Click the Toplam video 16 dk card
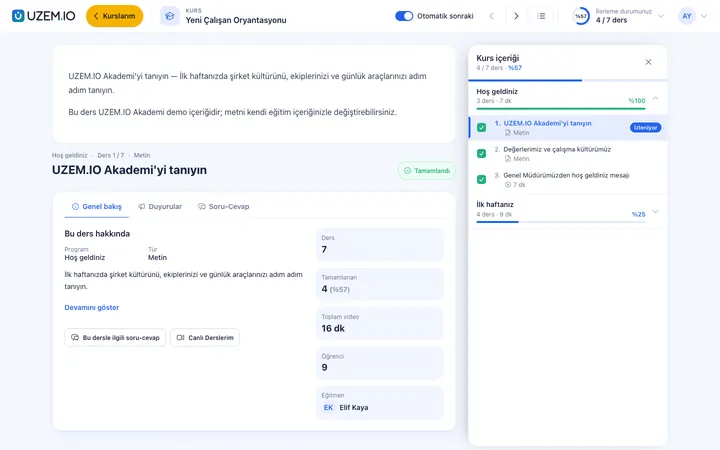 point(380,323)
